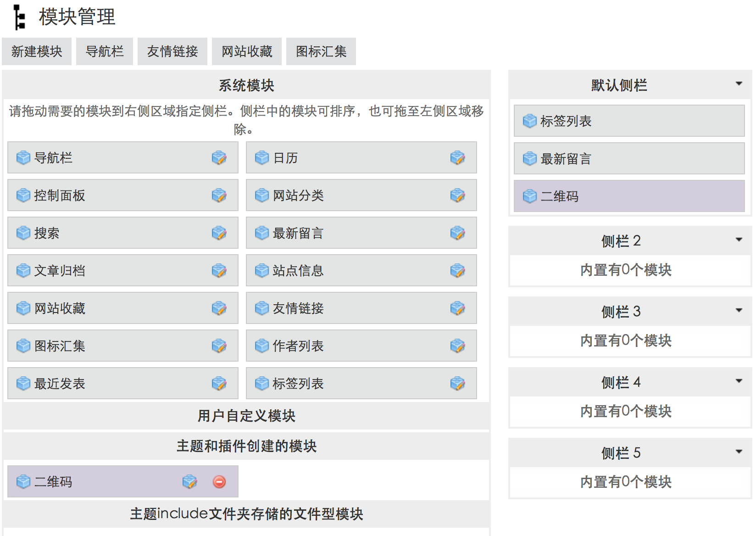Viewport: 756px width, 536px height.
Task: Collapse the 默认侧栏 panel arrow
Action: pos(739,84)
